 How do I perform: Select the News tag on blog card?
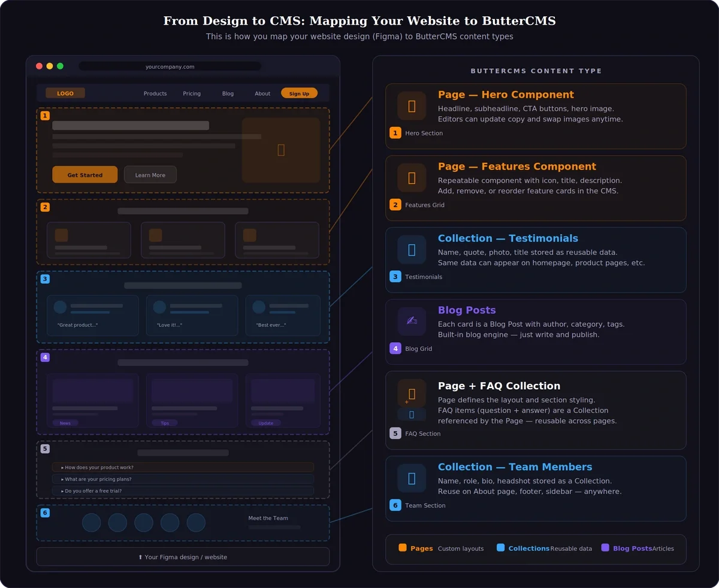65,423
